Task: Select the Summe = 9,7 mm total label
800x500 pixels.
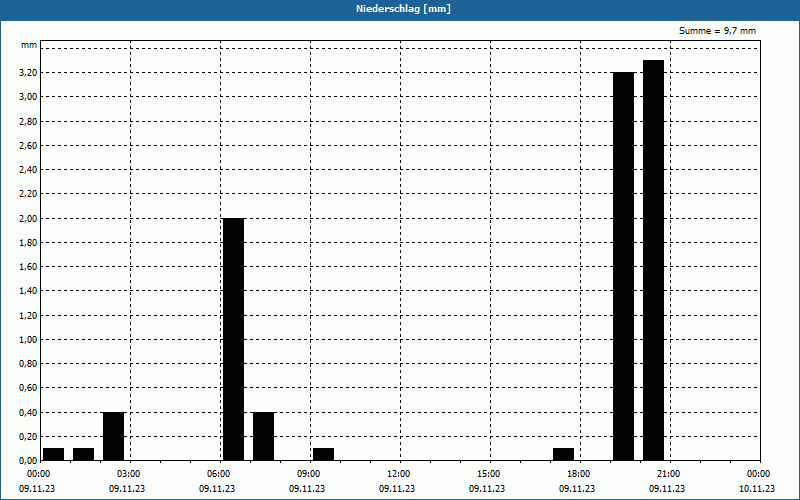Action: coord(717,31)
